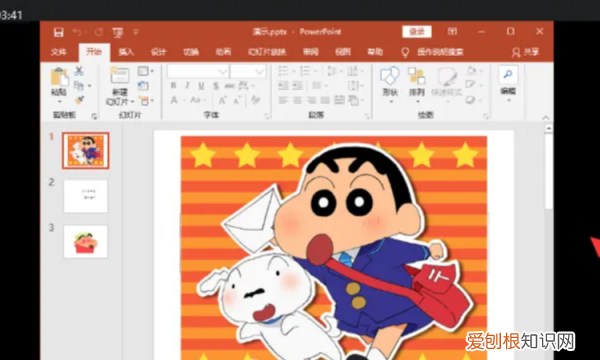This screenshot has height=360, width=600.
Task: Click the font color A icon
Action: [x=174, y=100]
